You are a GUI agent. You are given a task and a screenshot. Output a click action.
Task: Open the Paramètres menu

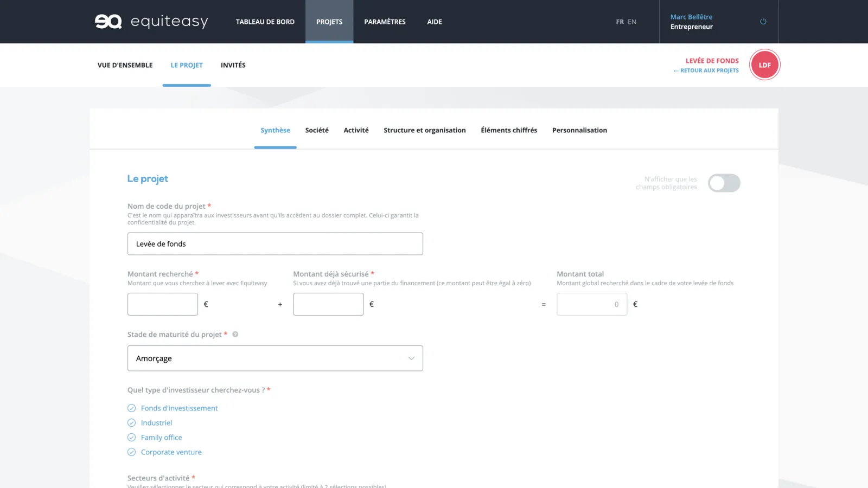(385, 22)
